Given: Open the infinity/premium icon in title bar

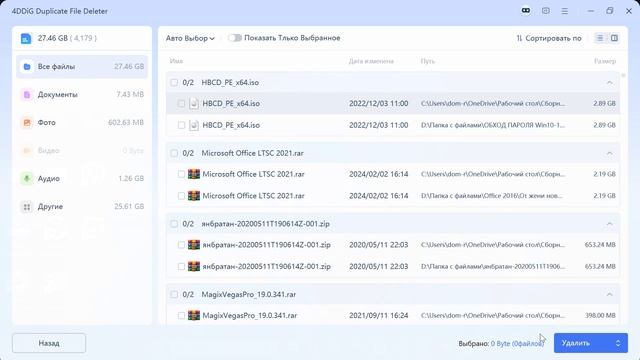Looking at the screenshot, I should point(526,11).
